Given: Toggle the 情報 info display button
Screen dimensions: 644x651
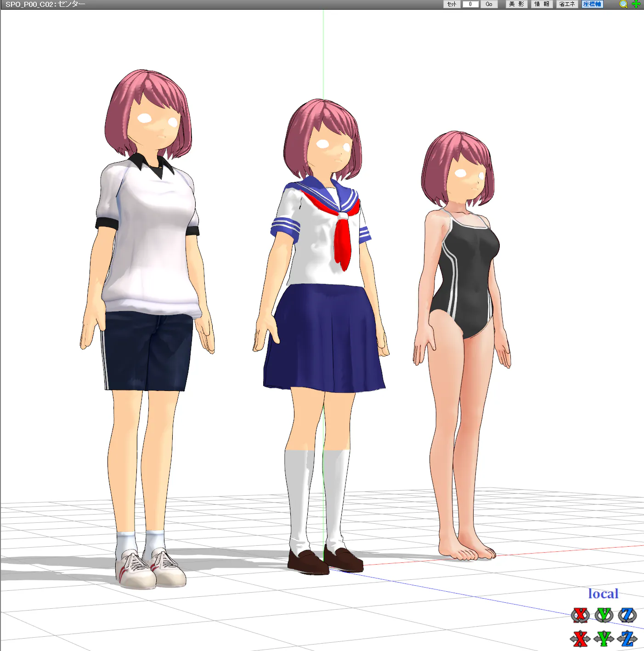Looking at the screenshot, I should pyautogui.click(x=542, y=4).
